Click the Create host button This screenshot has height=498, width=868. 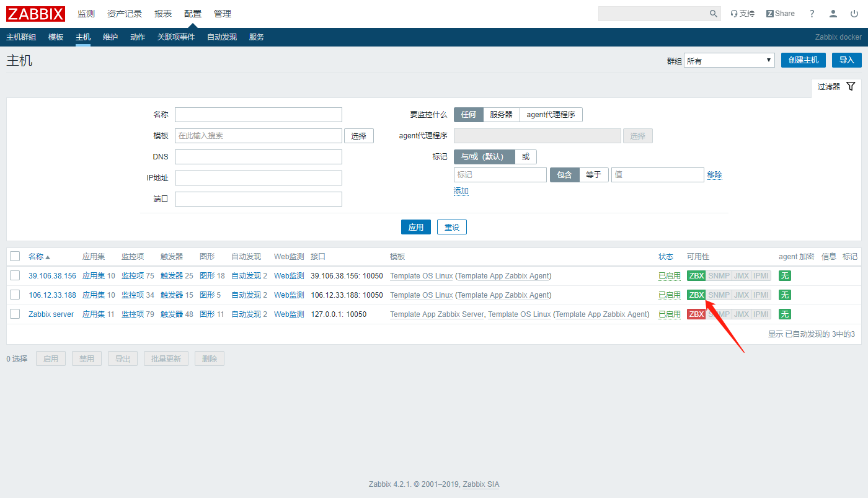803,60
